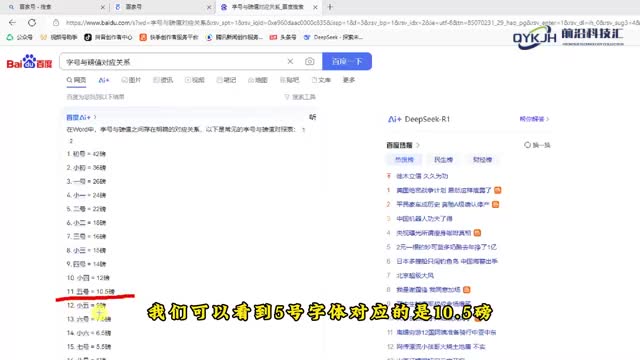Click the '小初 = 36磅' list entry
The image size is (640, 360).
(x=86, y=168)
